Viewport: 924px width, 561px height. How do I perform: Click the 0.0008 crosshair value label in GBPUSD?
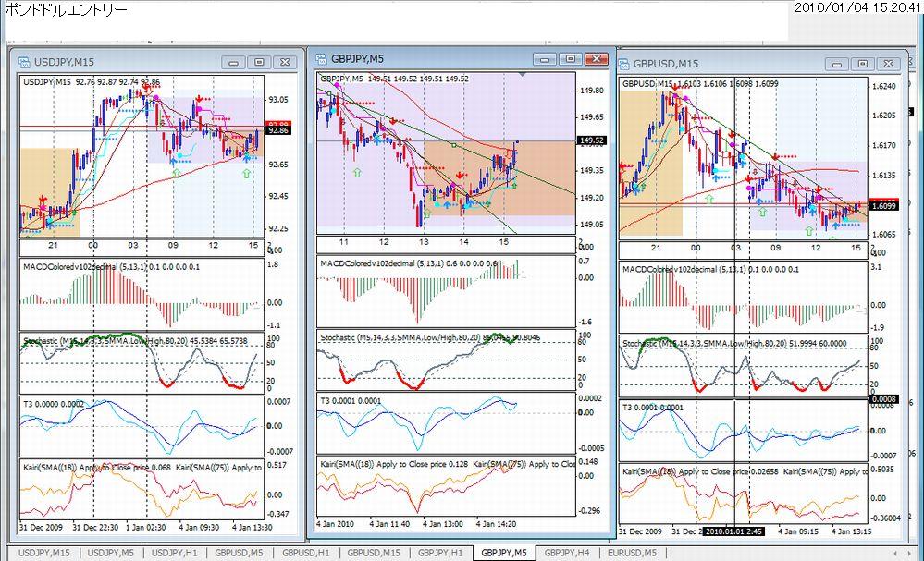[884, 399]
